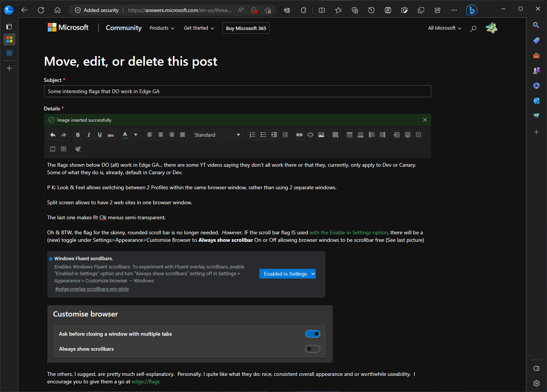
Task: Align text left
Action: pos(150,135)
